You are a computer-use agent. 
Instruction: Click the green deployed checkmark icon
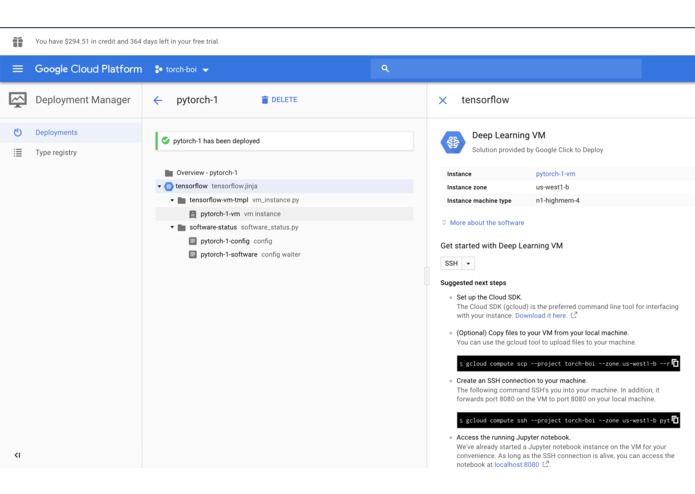[x=165, y=141]
